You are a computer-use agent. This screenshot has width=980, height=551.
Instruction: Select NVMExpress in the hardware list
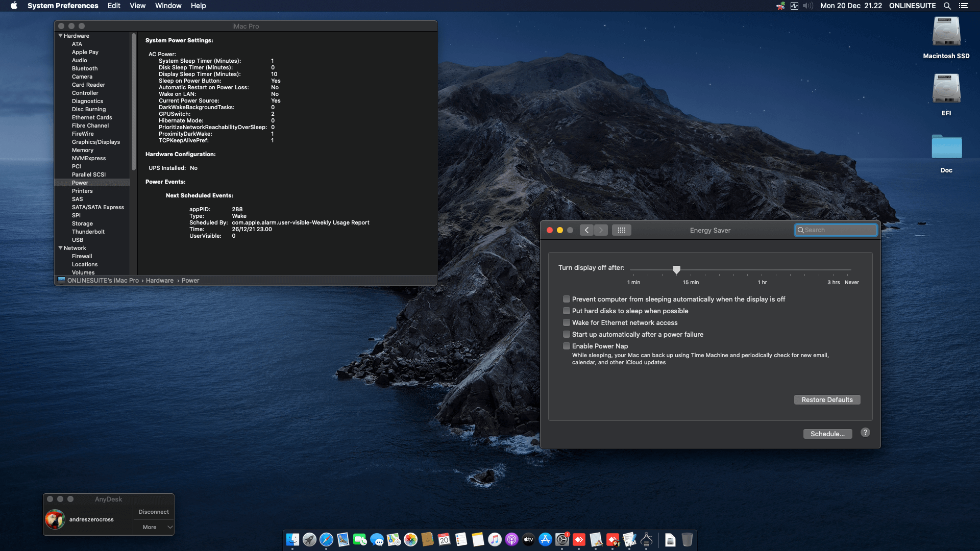[x=89, y=158]
